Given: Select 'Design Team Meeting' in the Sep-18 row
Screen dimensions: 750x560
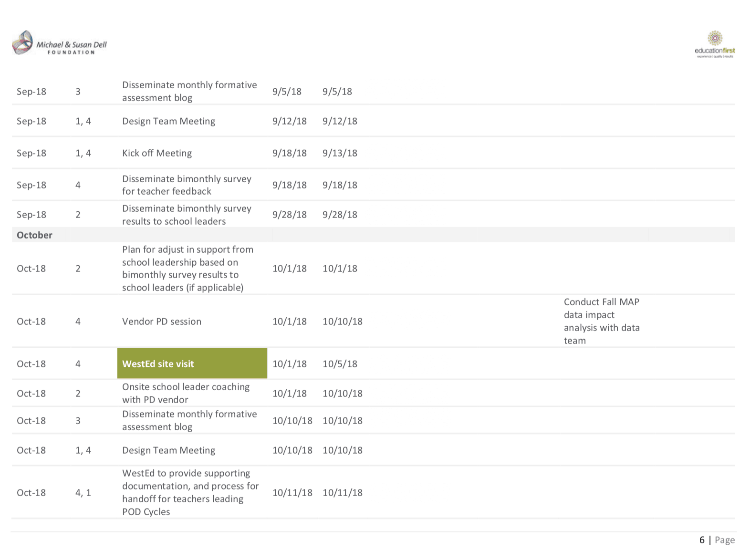Looking at the screenshot, I should [x=168, y=121].
